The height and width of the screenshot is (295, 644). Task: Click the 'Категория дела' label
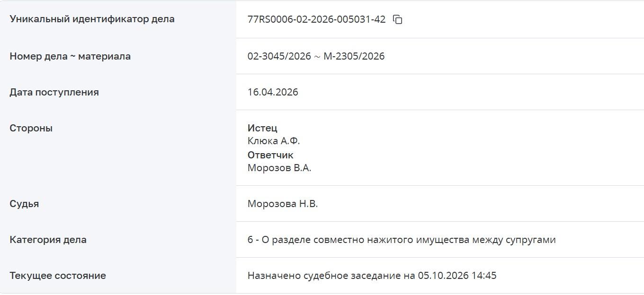pyautogui.click(x=48, y=240)
